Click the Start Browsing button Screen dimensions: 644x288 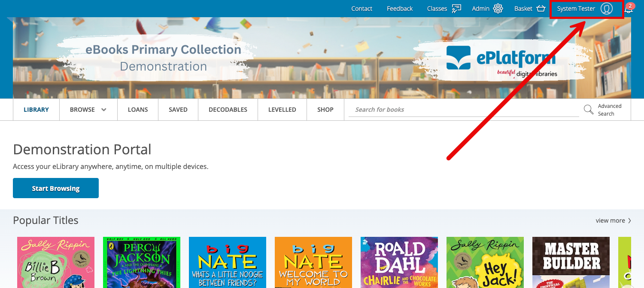pos(56,188)
